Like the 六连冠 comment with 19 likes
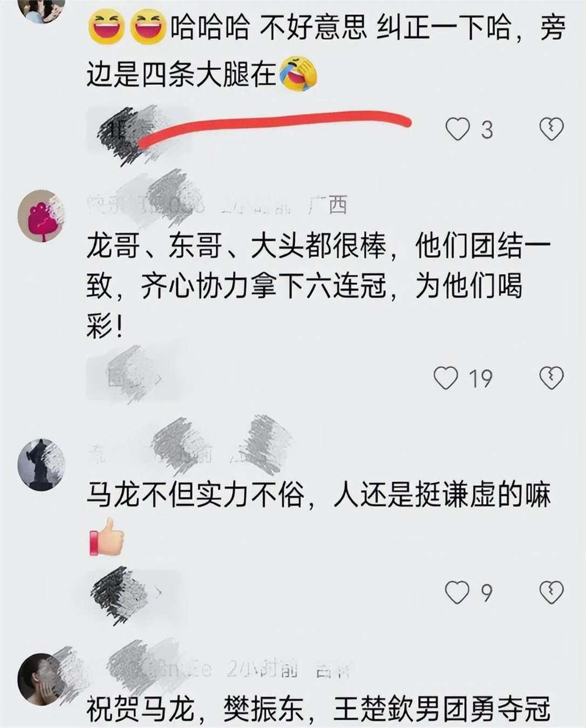 coord(446,378)
